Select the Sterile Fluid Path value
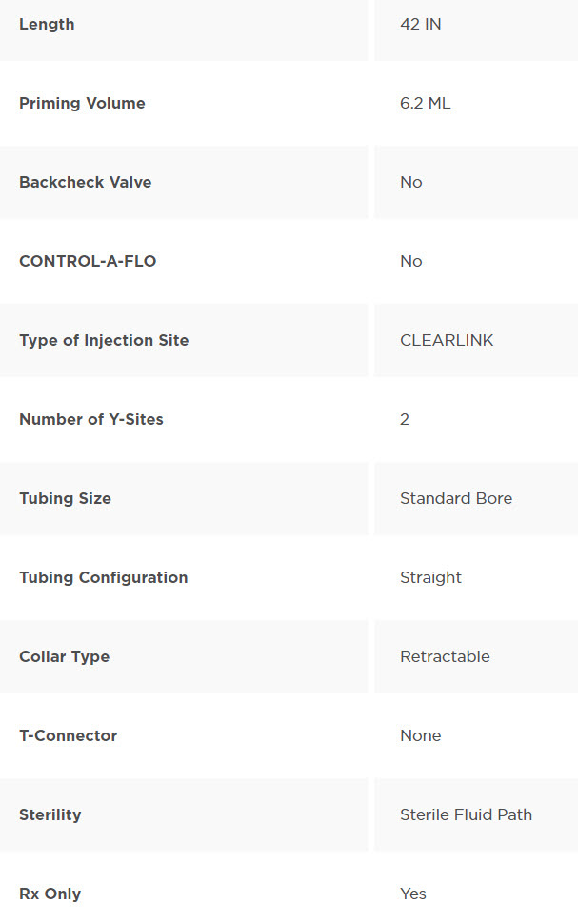The width and height of the screenshot is (578, 924). [x=466, y=814]
